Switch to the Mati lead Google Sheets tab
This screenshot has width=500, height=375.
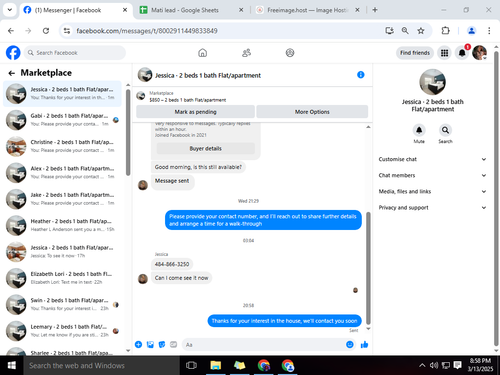tap(191, 10)
